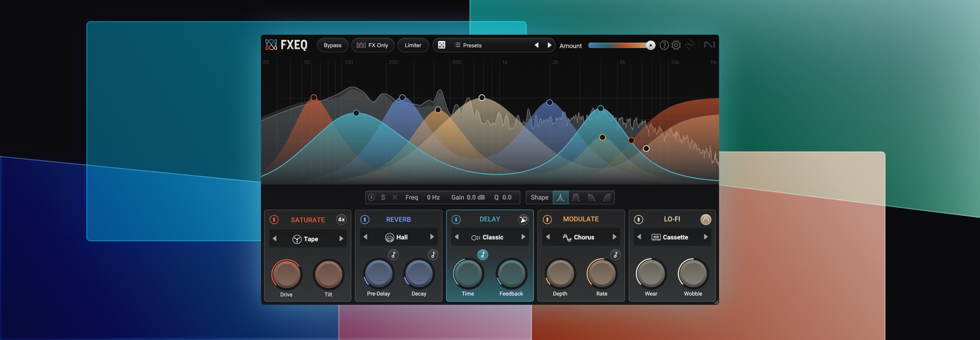Click the FX Only spectrum icon
Image resolution: width=980 pixels, height=340 pixels.
(x=361, y=45)
